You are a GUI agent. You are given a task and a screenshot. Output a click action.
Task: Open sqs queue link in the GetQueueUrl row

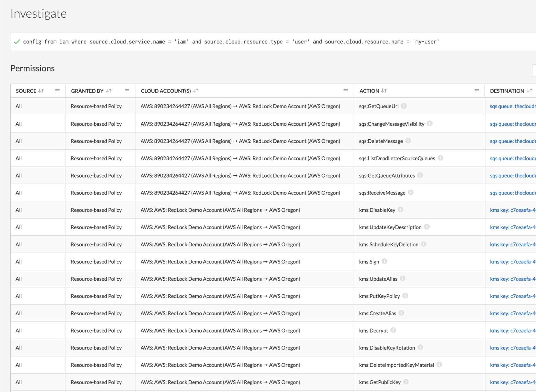[x=512, y=106]
